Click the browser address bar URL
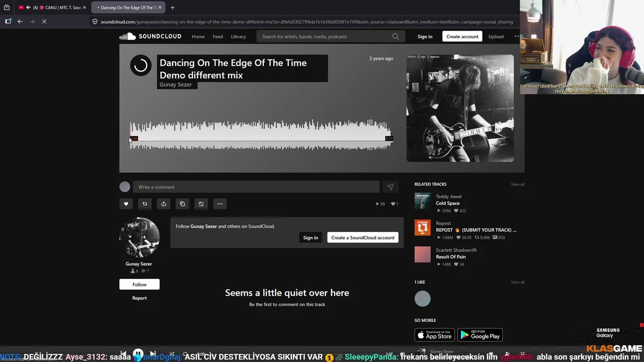The height and width of the screenshot is (362, 644). 306,22
